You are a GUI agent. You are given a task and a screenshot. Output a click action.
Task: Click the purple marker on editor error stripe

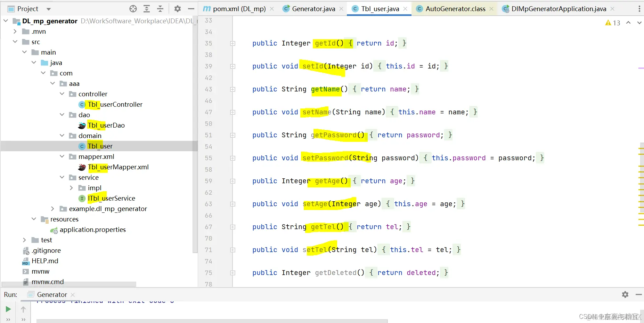point(641,68)
